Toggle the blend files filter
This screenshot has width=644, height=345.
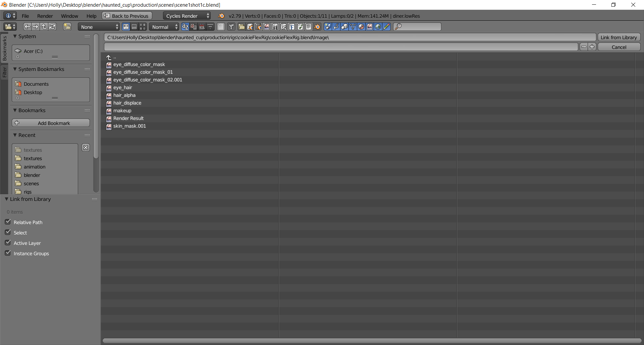[250, 26]
